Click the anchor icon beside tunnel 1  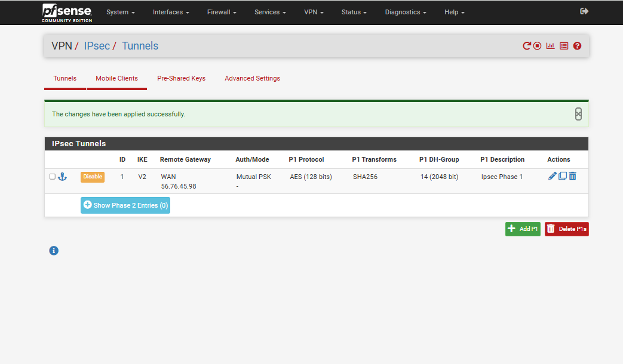tap(62, 177)
